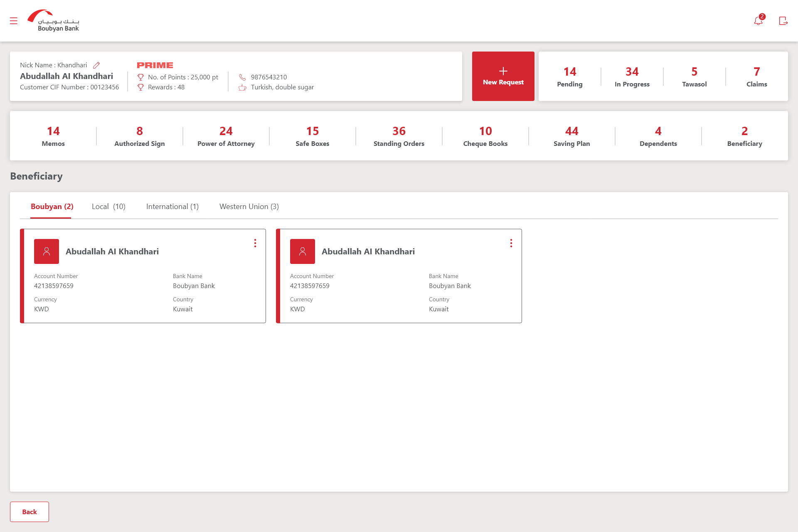
Task: Click the logout icon in header
Action: pos(783,21)
